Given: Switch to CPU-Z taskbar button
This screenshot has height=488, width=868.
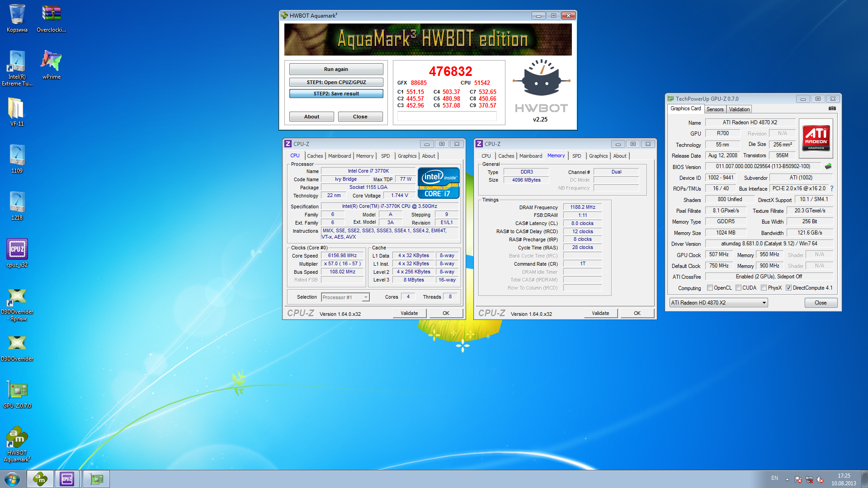Looking at the screenshot, I should [x=67, y=479].
